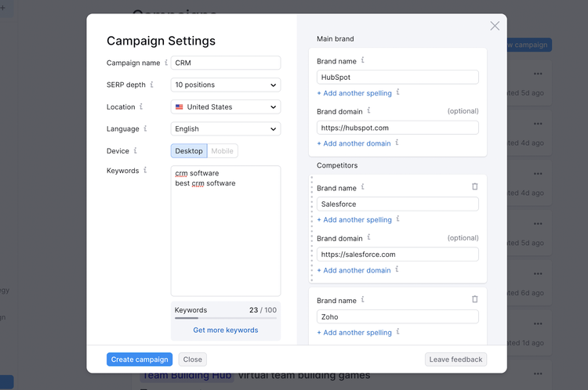Viewport: 588px width, 390px height.
Task: View info icon next to Location label
Action: (x=141, y=107)
